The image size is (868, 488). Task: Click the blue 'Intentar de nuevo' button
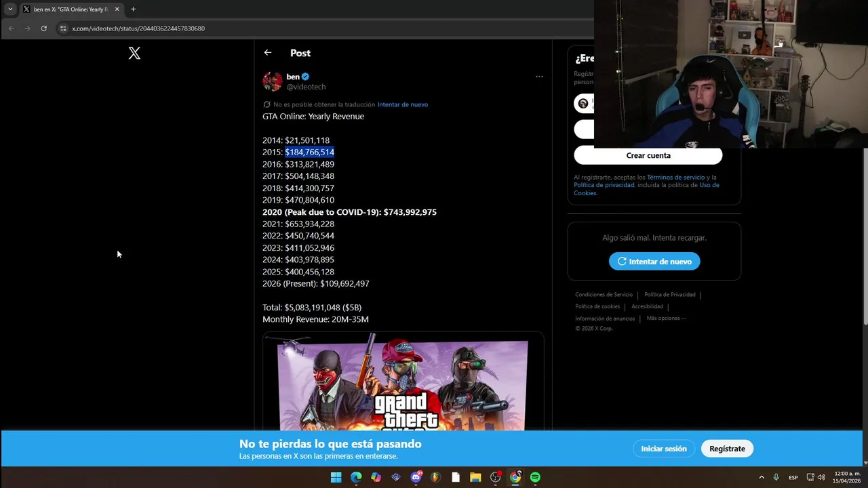(654, 262)
